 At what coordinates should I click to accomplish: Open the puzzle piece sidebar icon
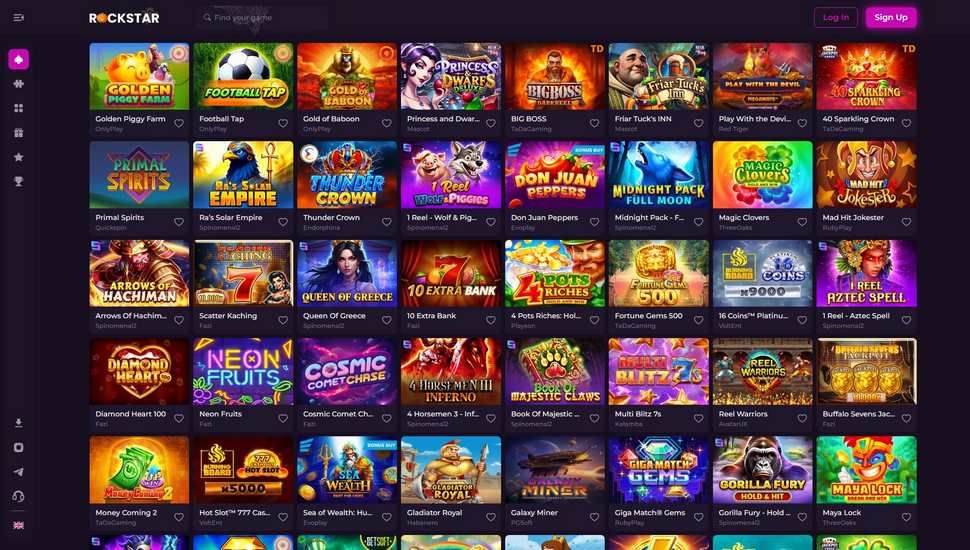point(19,84)
